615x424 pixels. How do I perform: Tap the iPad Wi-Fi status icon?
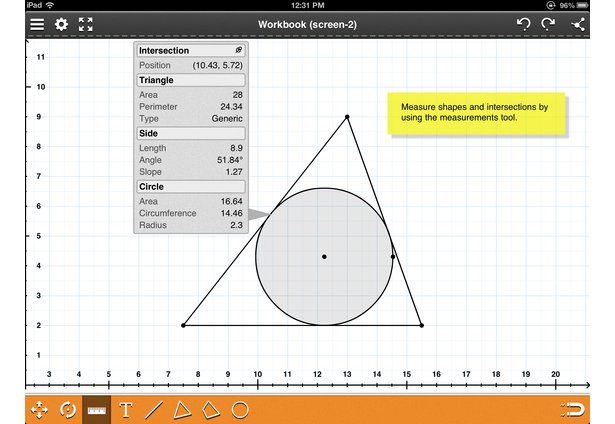coord(50,5)
